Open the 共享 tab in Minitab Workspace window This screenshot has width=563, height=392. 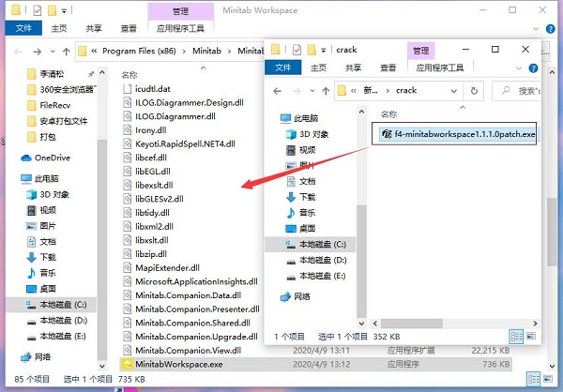(94, 28)
